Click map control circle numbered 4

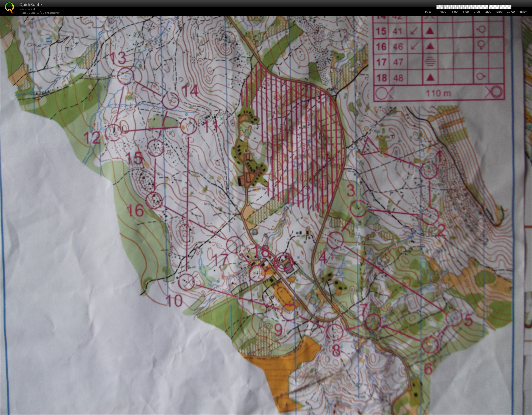click(x=335, y=240)
